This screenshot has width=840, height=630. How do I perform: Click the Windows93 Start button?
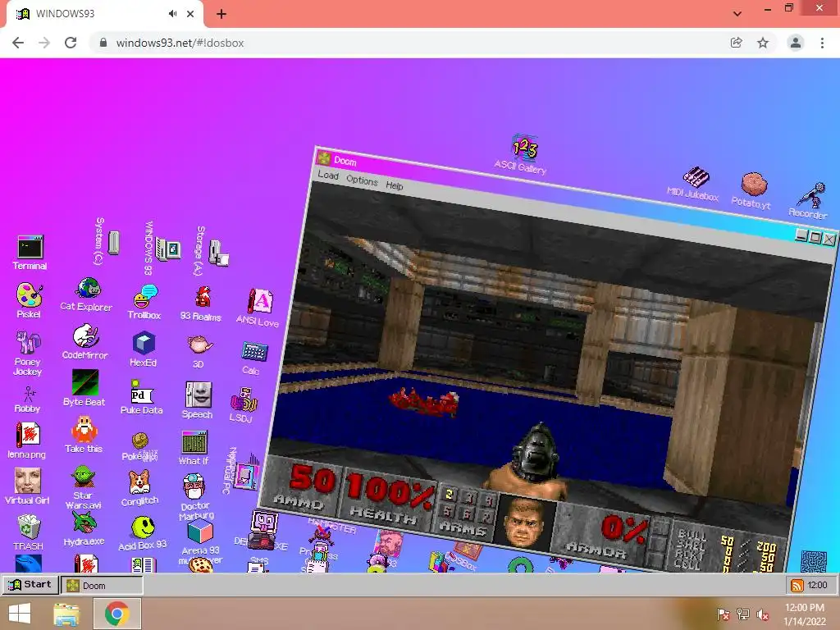point(30,584)
